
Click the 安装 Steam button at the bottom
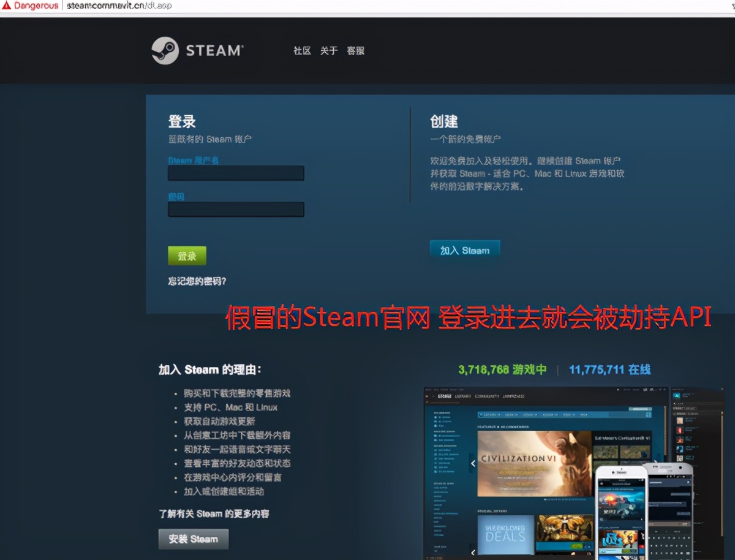[193, 539]
